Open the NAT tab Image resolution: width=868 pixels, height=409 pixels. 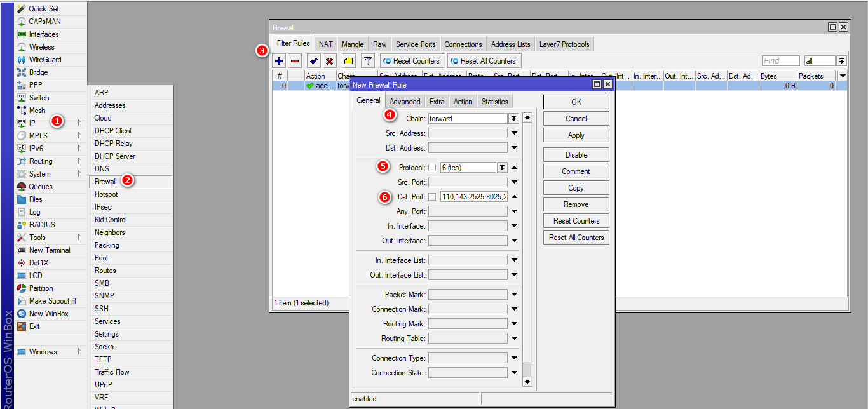(x=325, y=44)
